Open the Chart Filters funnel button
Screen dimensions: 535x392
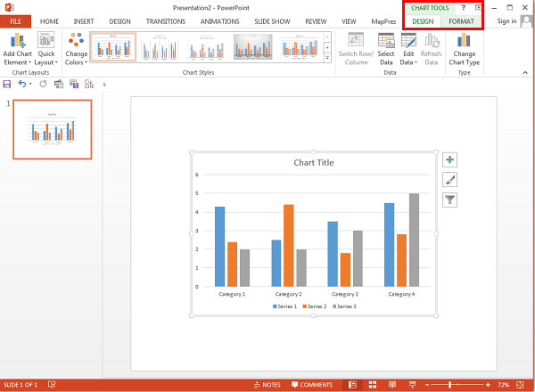coord(449,200)
